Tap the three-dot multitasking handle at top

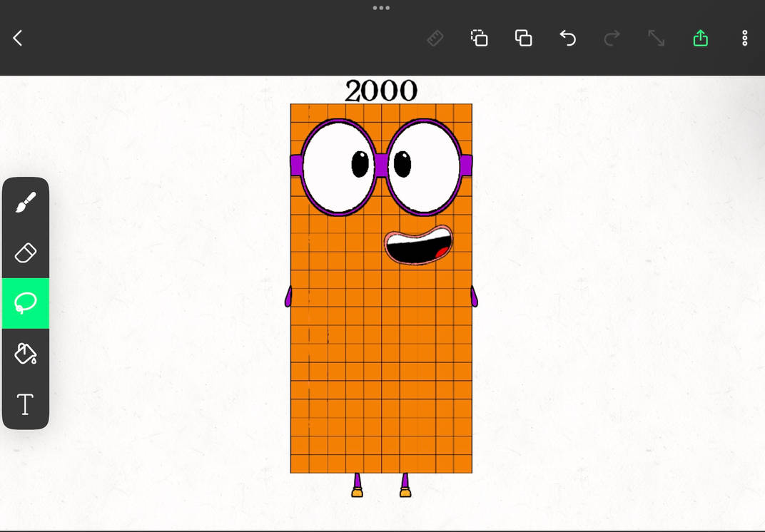pos(381,8)
